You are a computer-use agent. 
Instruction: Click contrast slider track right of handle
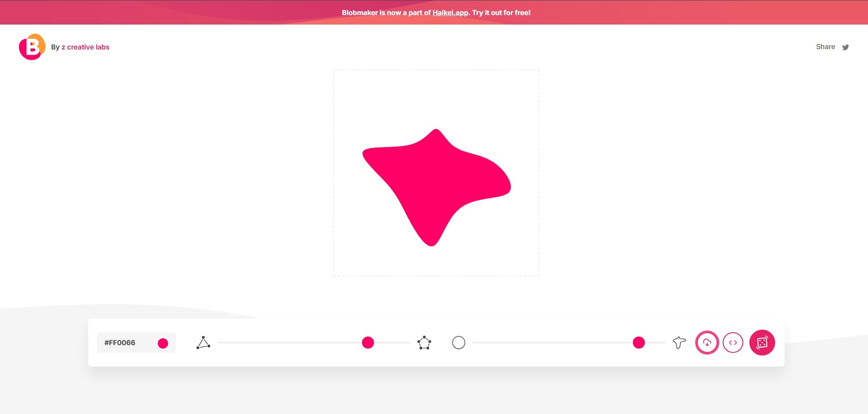tap(656, 343)
